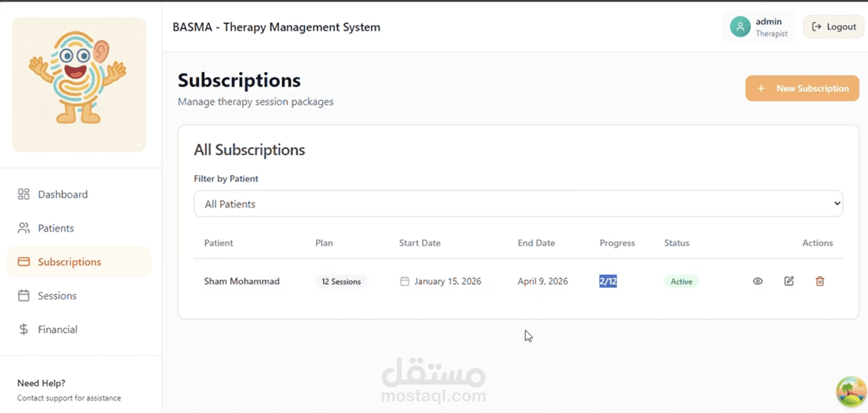Select the Sessions menu entry
This screenshot has width=868, height=413.
pyautogui.click(x=57, y=295)
